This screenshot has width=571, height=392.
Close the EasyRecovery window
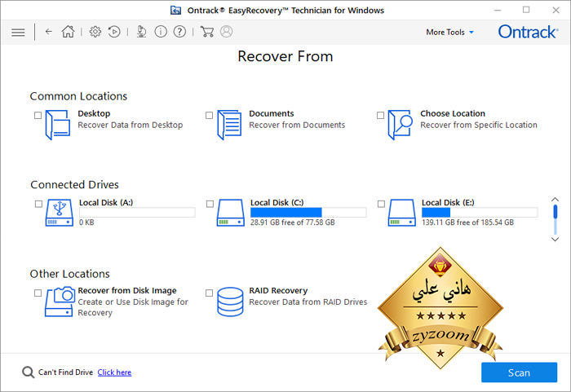point(556,11)
